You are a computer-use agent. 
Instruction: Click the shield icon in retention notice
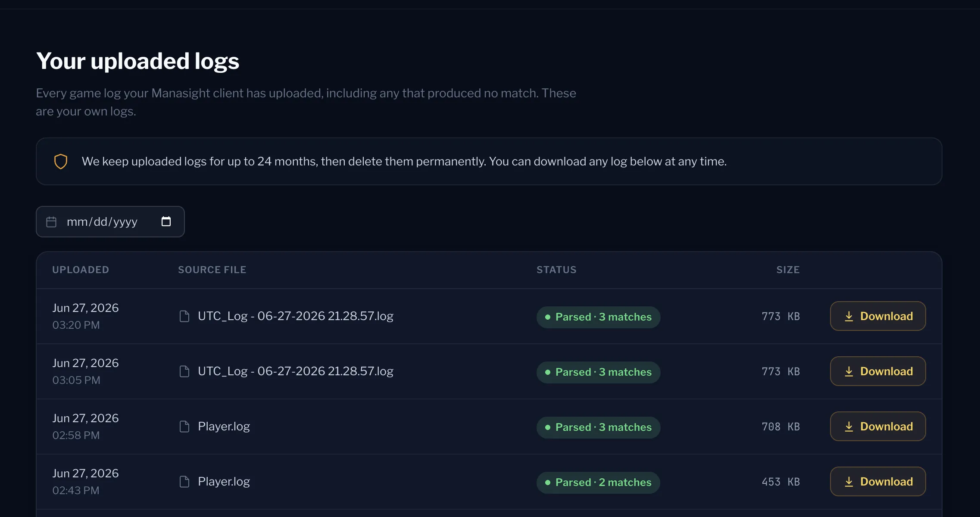click(61, 162)
